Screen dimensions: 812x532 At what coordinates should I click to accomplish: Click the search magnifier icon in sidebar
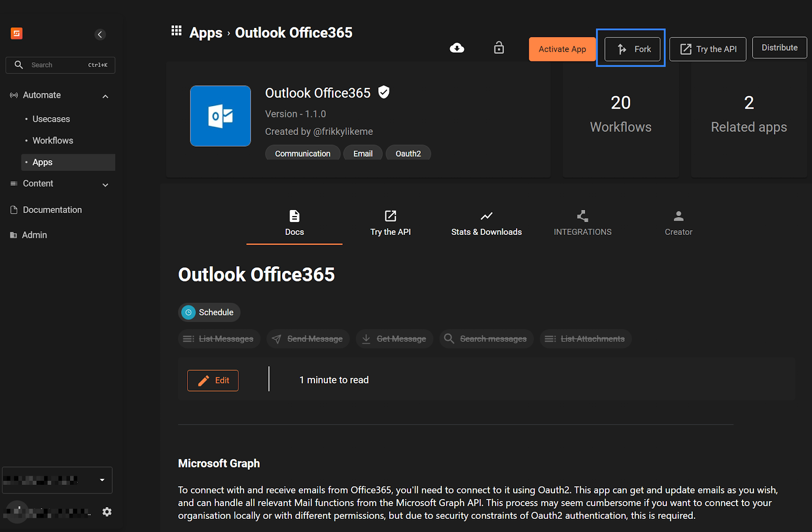click(x=19, y=65)
